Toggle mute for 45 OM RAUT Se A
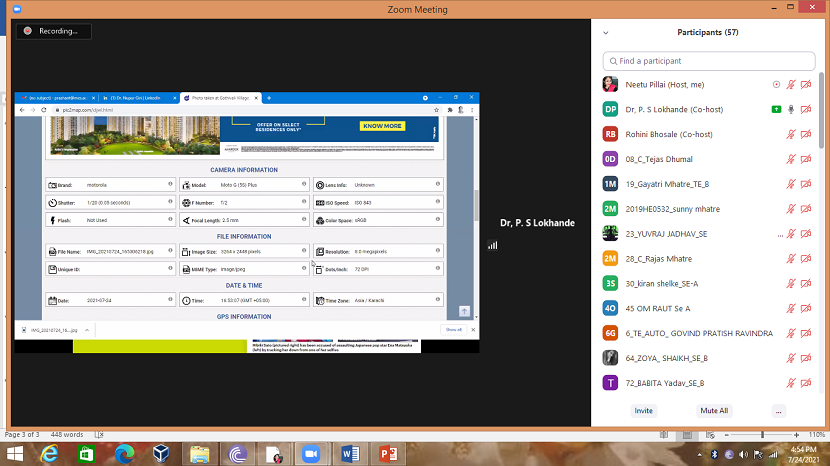This screenshot has height=466, width=830. [791, 309]
